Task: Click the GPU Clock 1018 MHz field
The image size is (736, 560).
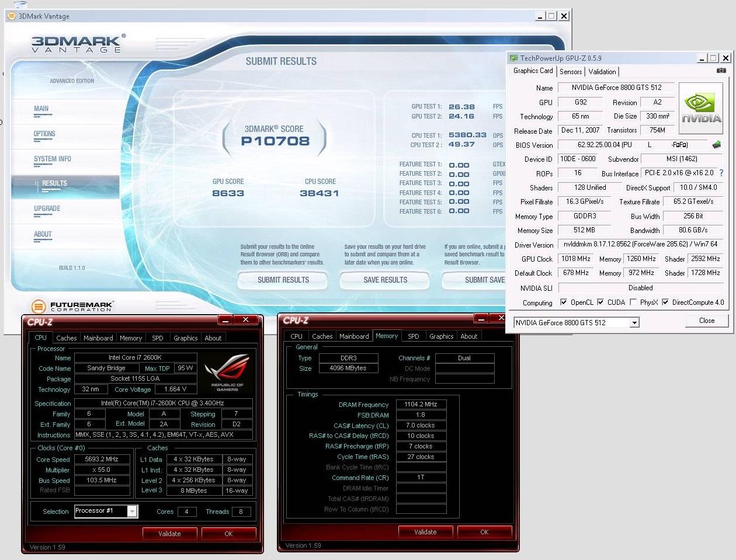Action: click(576, 259)
